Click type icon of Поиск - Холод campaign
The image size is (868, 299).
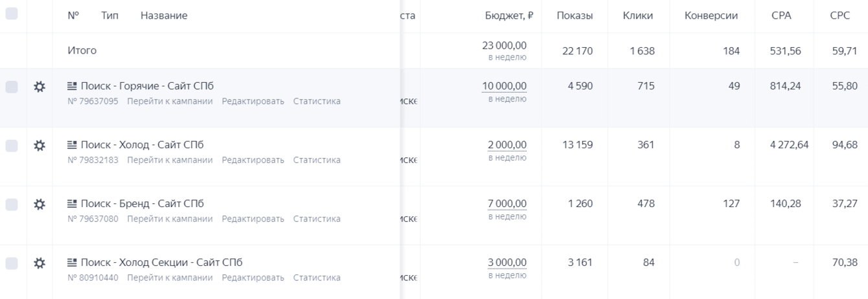coord(72,144)
